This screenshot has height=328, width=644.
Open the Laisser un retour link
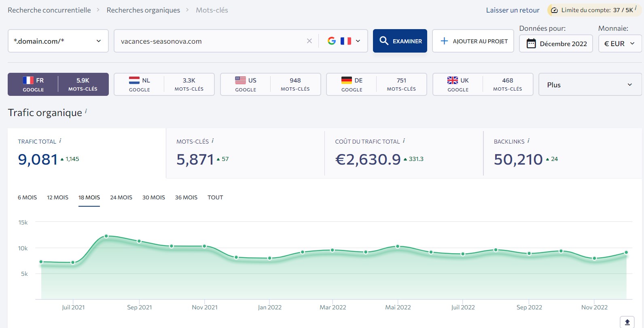513,10
